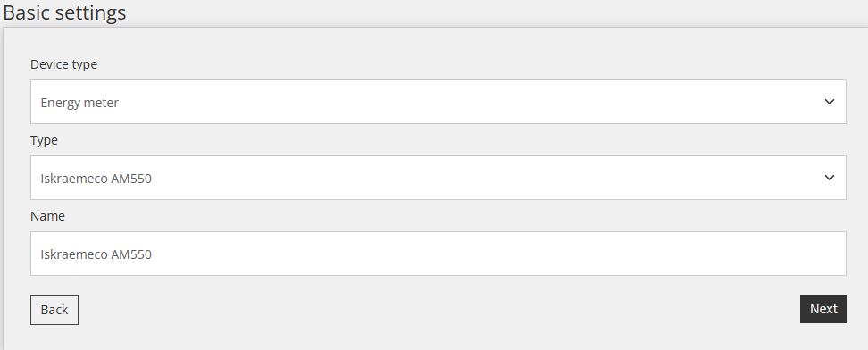This screenshot has width=868, height=350.
Task: Click the Back button
Action: [x=54, y=310]
